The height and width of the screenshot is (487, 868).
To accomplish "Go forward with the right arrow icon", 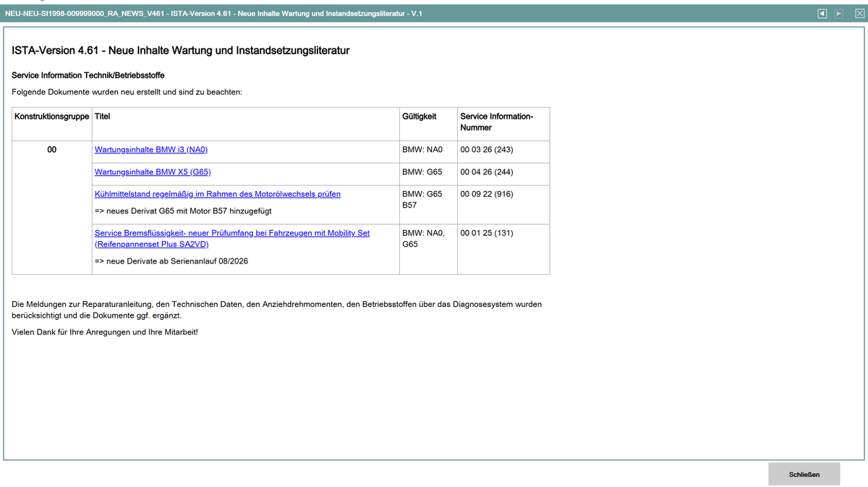I will tap(838, 14).
